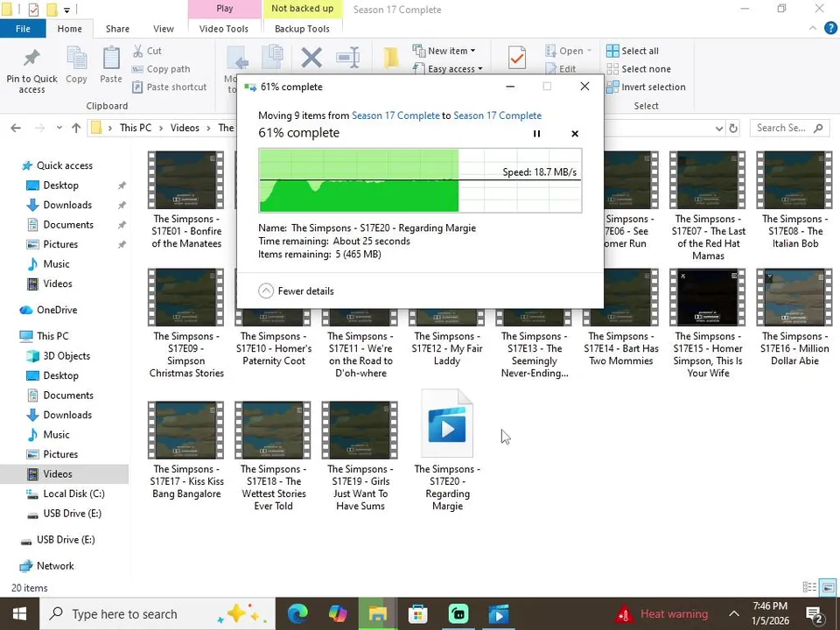Open the ribbon Help question mark

click(830, 28)
